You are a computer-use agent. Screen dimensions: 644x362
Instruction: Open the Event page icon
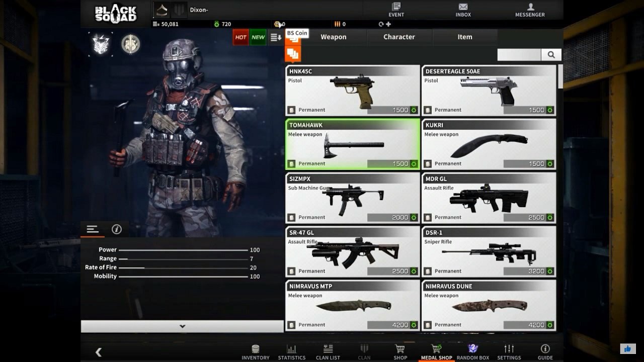click(x=396, y=7)
